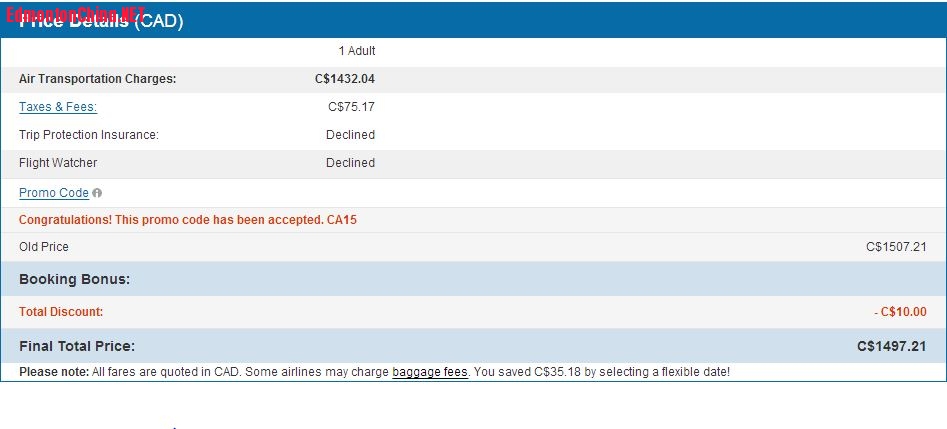Open the baggage fees link
947x429 pixels.
pyautogui.click(x=430, y=372)
